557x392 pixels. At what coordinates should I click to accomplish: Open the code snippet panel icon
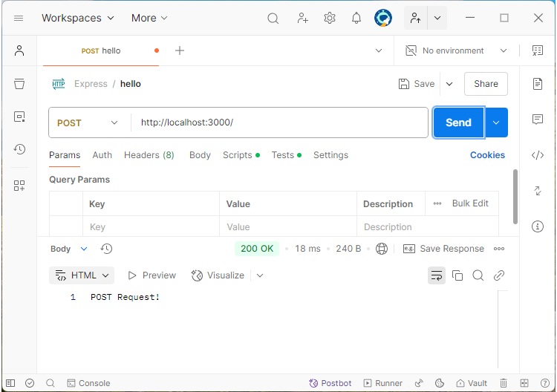[538, 155]
